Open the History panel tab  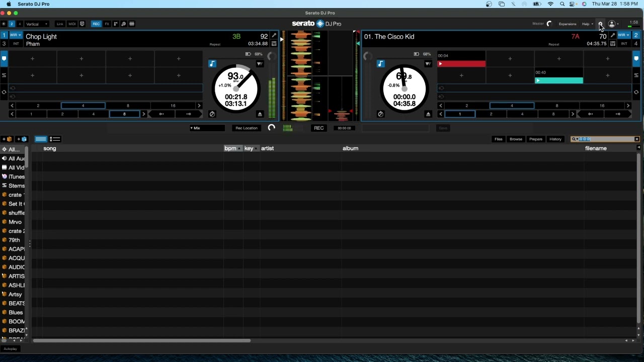555,139
